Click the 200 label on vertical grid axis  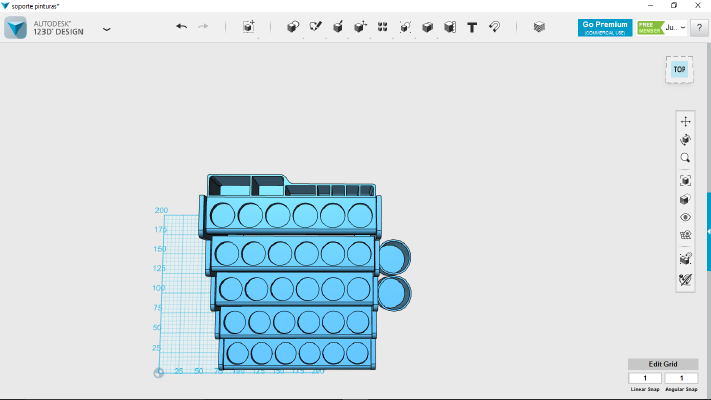(x=161, y=210)
